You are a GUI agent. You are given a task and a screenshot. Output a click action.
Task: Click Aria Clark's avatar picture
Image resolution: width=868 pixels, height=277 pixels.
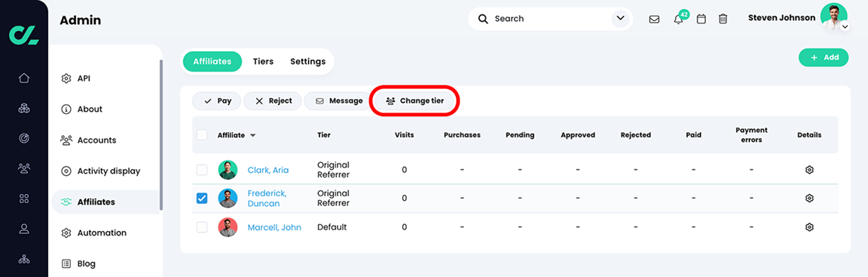228,170
